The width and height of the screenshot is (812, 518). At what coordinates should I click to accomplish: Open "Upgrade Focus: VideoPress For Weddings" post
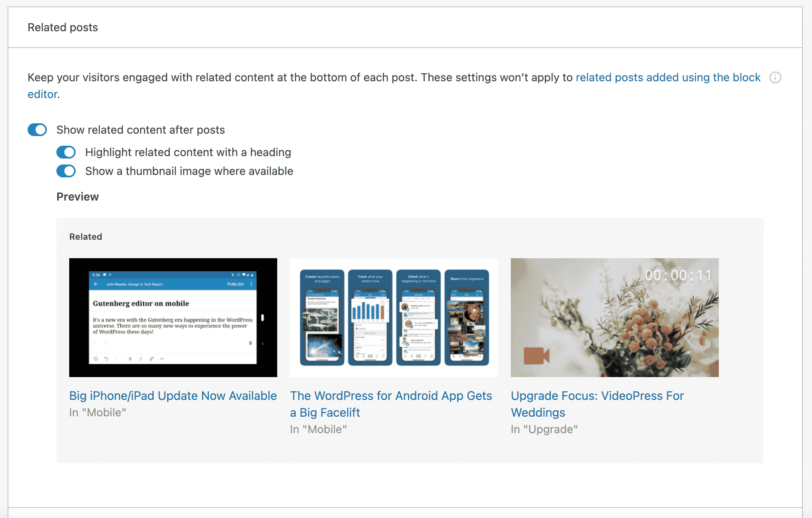point(597,404)
